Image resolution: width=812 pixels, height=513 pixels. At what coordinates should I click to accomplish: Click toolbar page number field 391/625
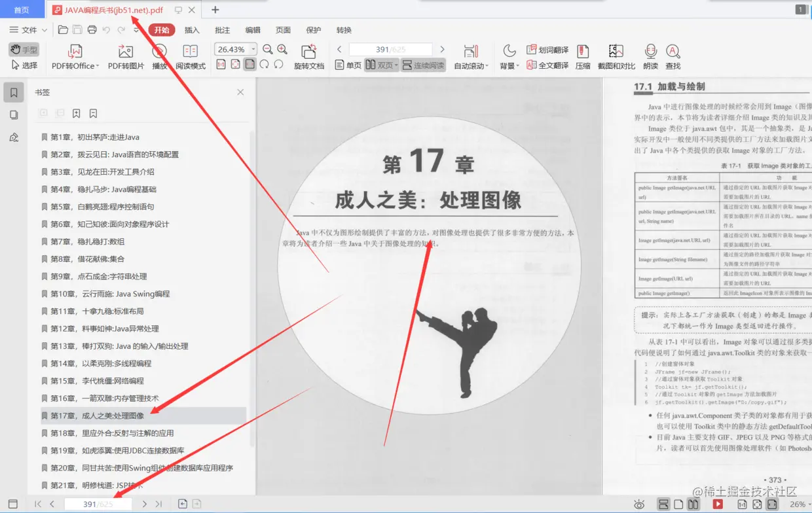[x=390, y=49]
